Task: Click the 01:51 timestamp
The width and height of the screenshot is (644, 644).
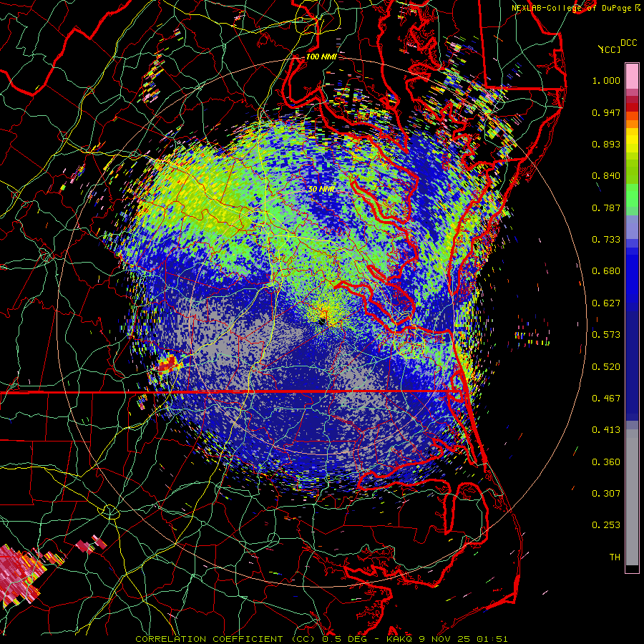Action: pos(492,639)
